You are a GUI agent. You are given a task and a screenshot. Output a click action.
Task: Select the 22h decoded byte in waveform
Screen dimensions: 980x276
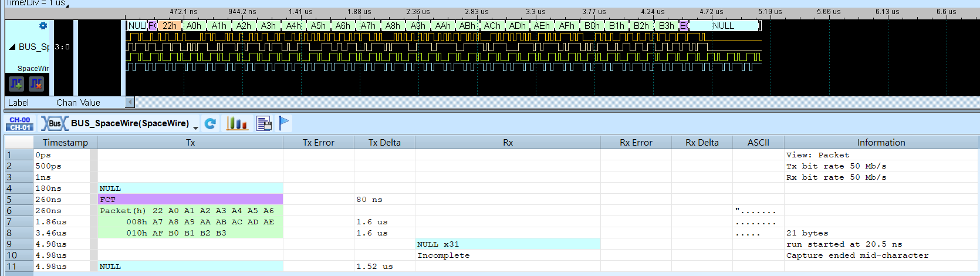tap(169, 26)
